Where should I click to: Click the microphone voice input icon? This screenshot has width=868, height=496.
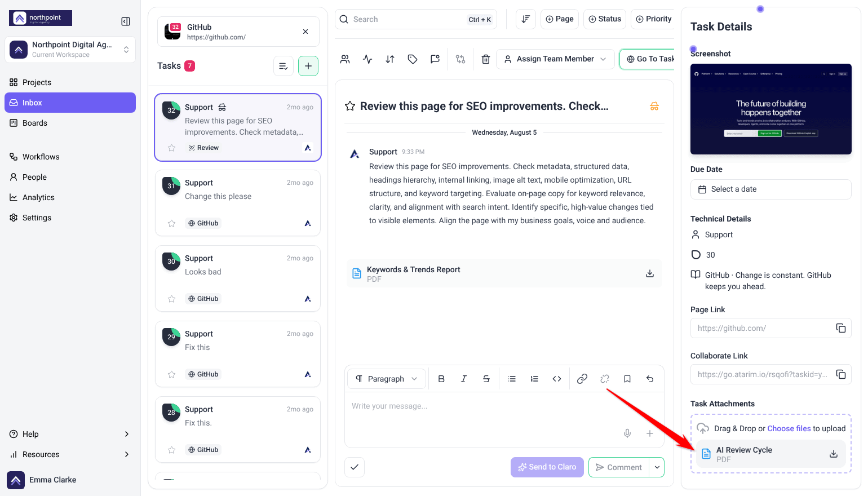(627, 433)
